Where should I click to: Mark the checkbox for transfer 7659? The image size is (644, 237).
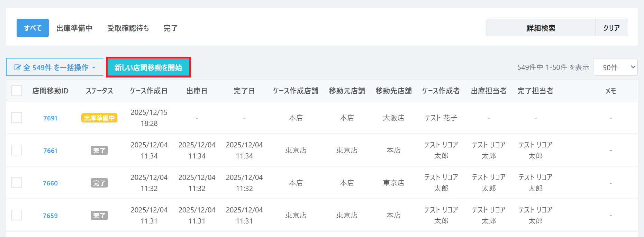coord(17,215)
